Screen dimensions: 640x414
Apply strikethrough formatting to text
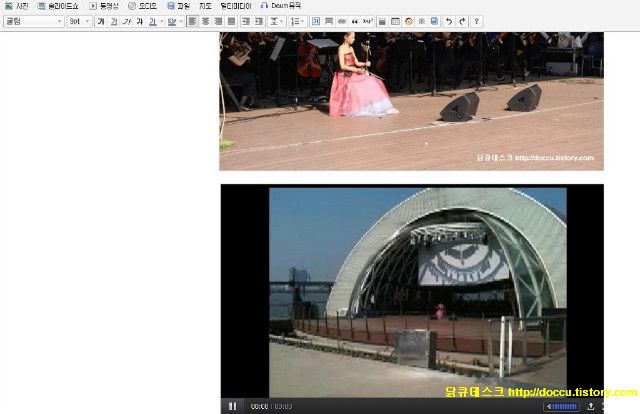(140, 21)
